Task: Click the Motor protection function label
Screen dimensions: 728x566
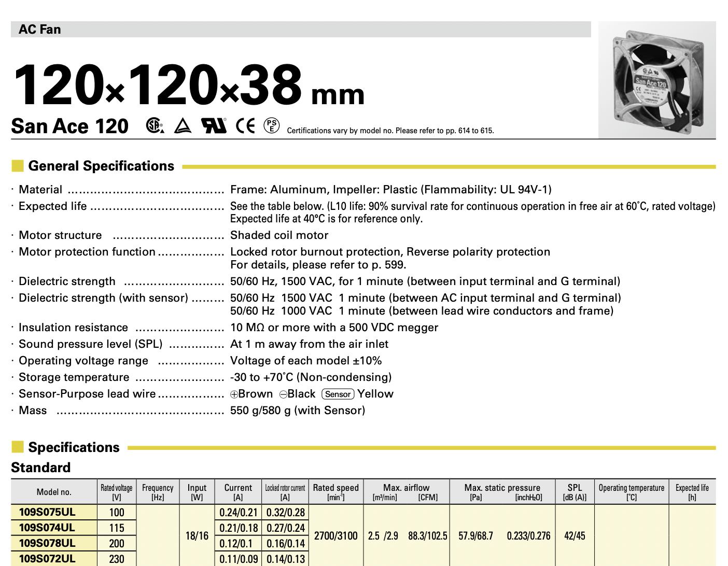Action: (87, 252)
